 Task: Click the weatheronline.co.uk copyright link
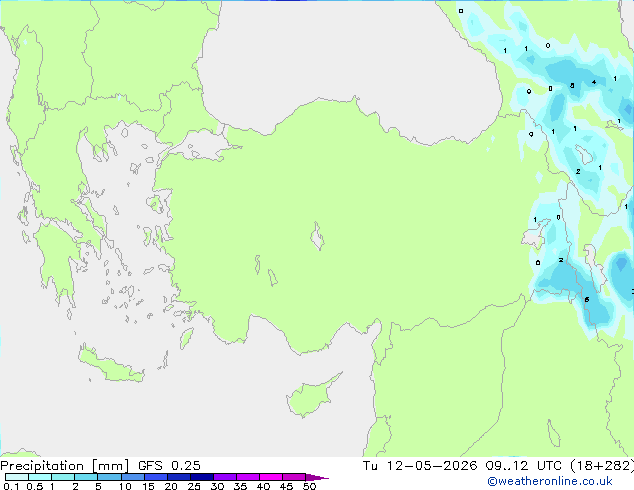550,481
